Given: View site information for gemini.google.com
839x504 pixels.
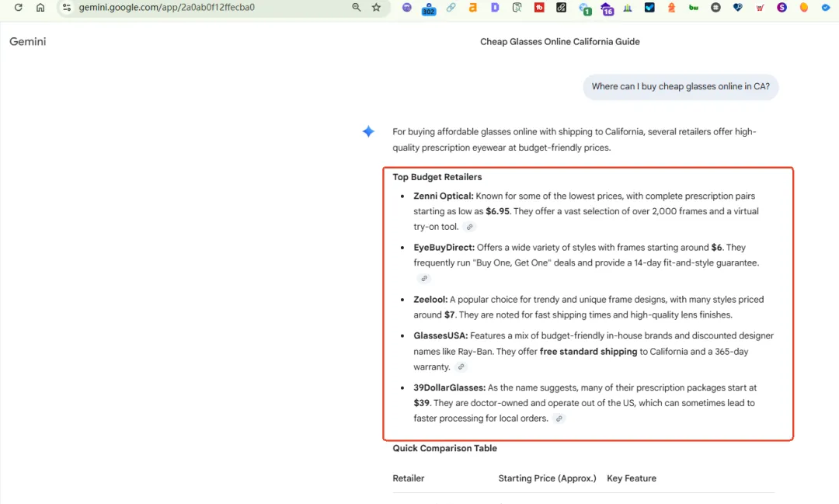Looking at the screenshot, I should [x=66, y=8].
